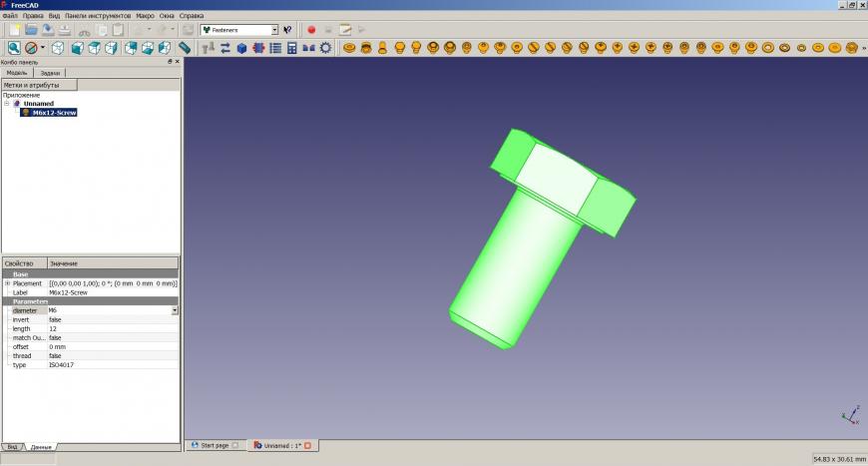868x466 pixels.
Task: Click the Свойство column header
Action: [x=25, y=263]
